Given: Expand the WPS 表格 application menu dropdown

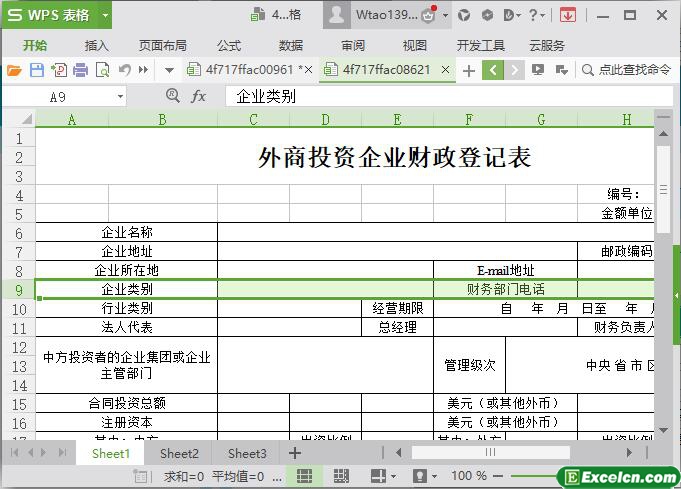Looking at the screenshot, I should [x=102, y=15].
